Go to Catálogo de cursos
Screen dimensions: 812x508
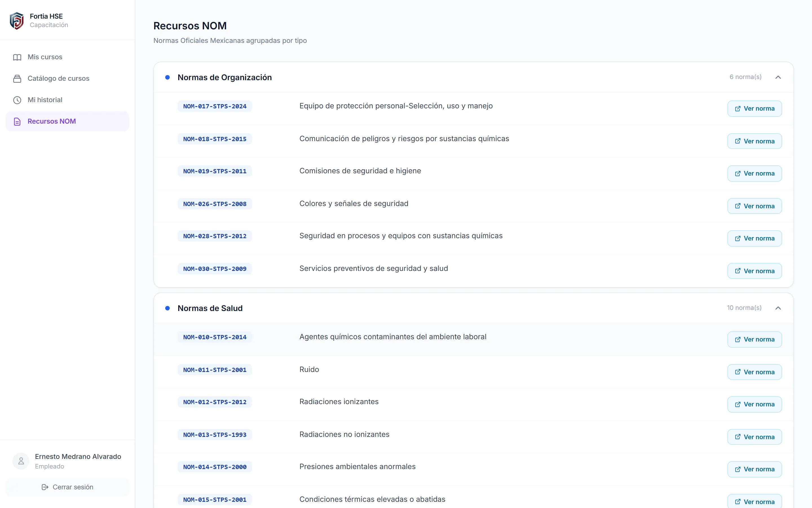coord(67,79)
